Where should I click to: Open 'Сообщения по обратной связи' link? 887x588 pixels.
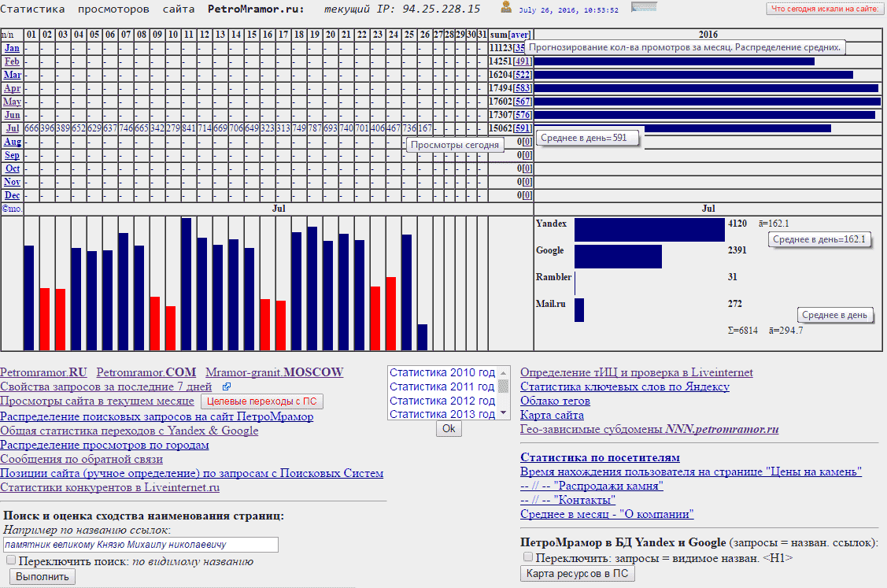pos(82,459)
